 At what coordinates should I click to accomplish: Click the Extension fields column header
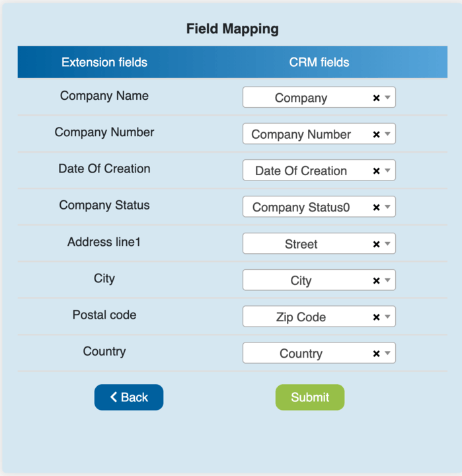[104, 63]
